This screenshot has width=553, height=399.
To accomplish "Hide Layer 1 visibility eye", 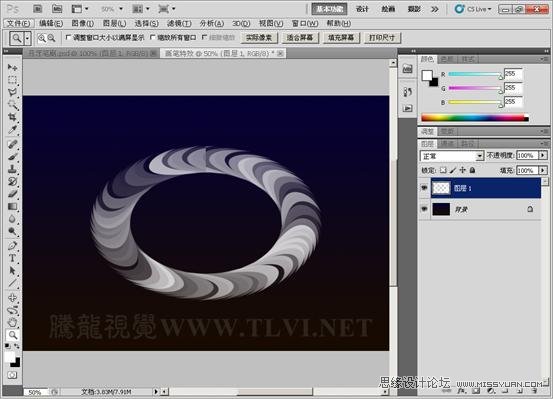I will click(424, 188).
